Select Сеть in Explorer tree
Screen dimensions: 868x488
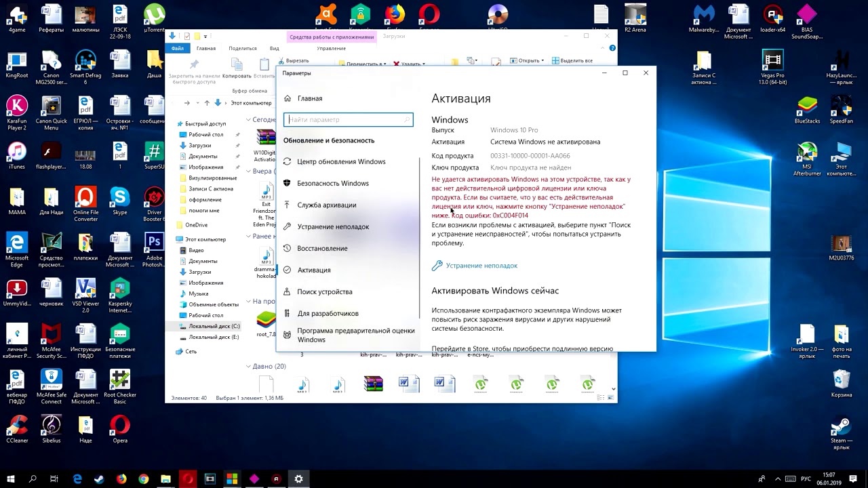(186, 351)
